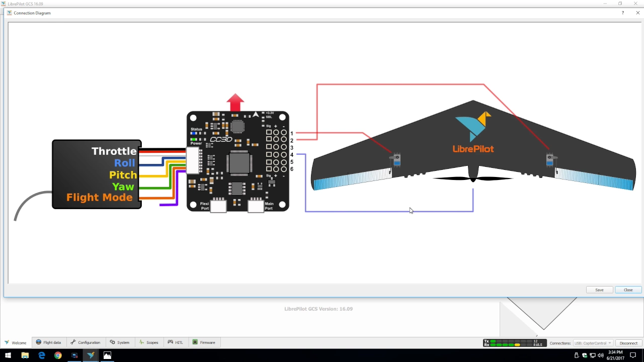
Task: Open the volume control in system tray
Action: click(x=600, y=355)
